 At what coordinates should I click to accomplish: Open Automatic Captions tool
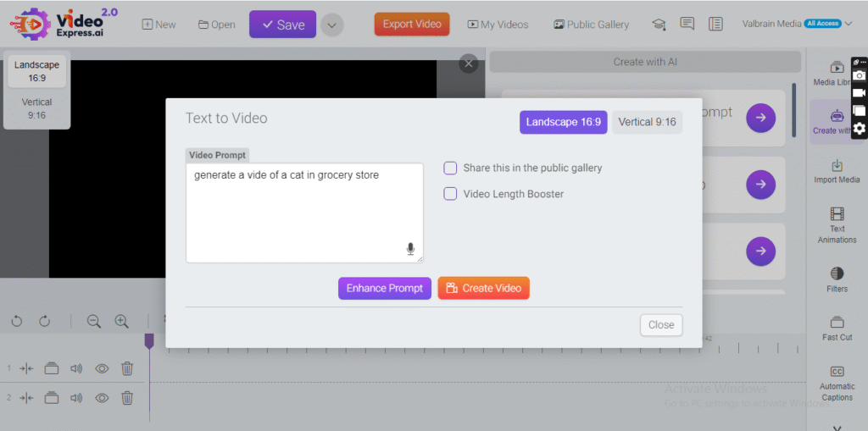point(837,383)
